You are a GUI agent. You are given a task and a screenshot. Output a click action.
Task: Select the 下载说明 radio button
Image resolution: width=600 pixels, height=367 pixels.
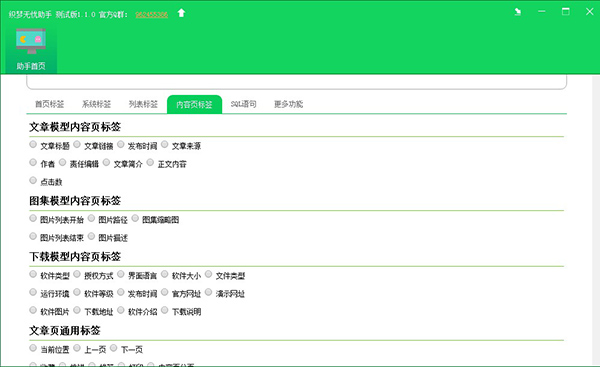165,310
